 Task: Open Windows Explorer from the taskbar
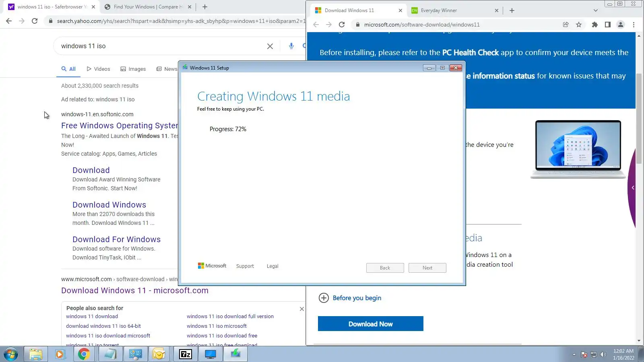pos(36,354)
